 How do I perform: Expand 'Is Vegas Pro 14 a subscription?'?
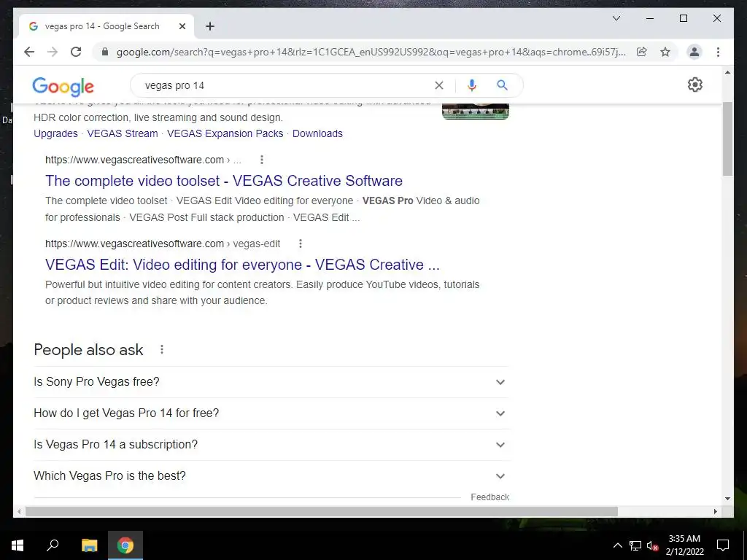tap(271, 445)
